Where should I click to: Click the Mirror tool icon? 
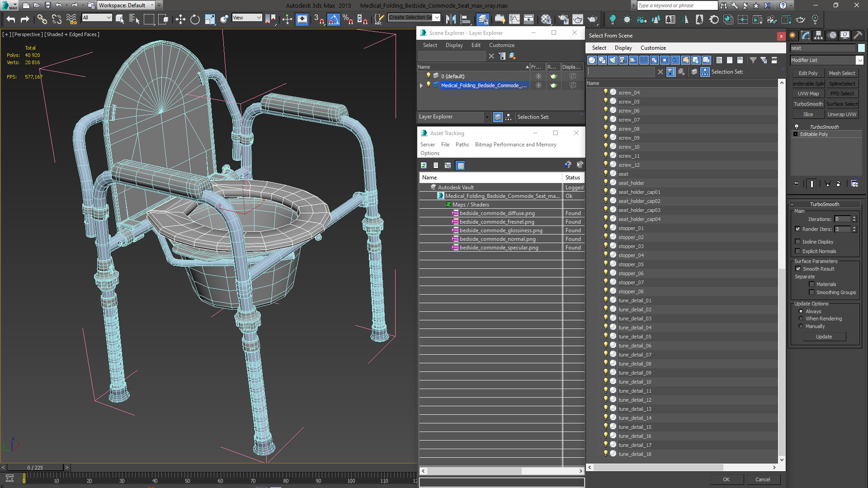[x=450, y=19]
